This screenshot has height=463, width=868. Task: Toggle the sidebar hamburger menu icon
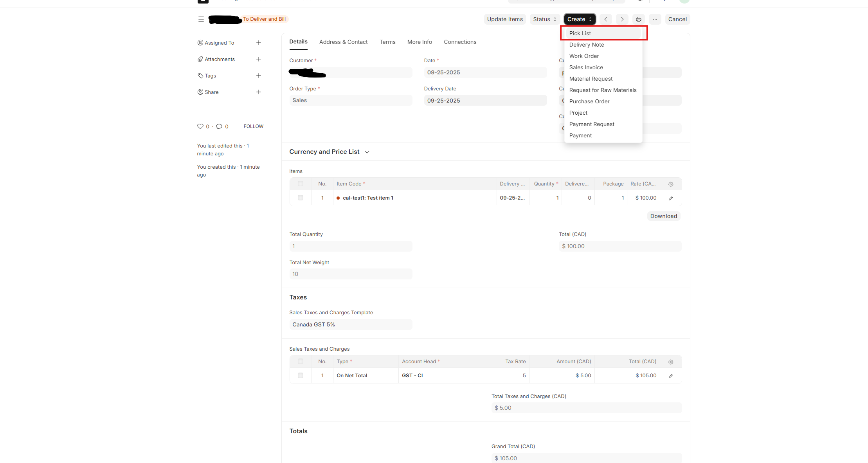[x=201, y=19]
